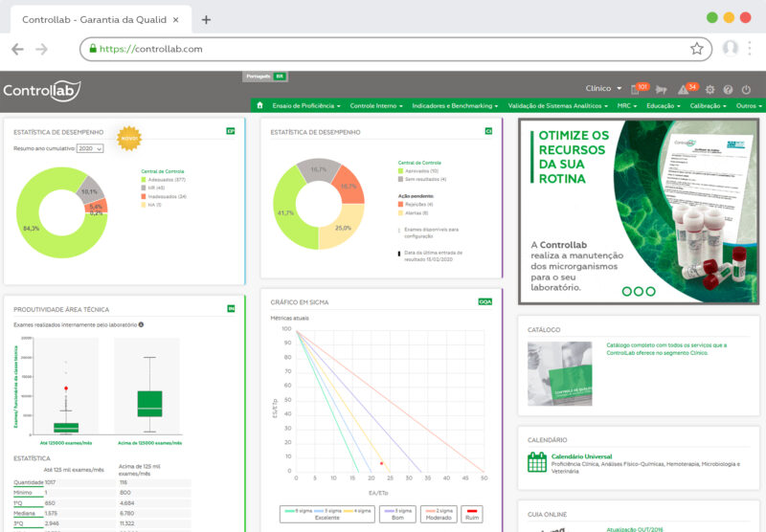Click the Adequados (377) legend swatch

144,180
